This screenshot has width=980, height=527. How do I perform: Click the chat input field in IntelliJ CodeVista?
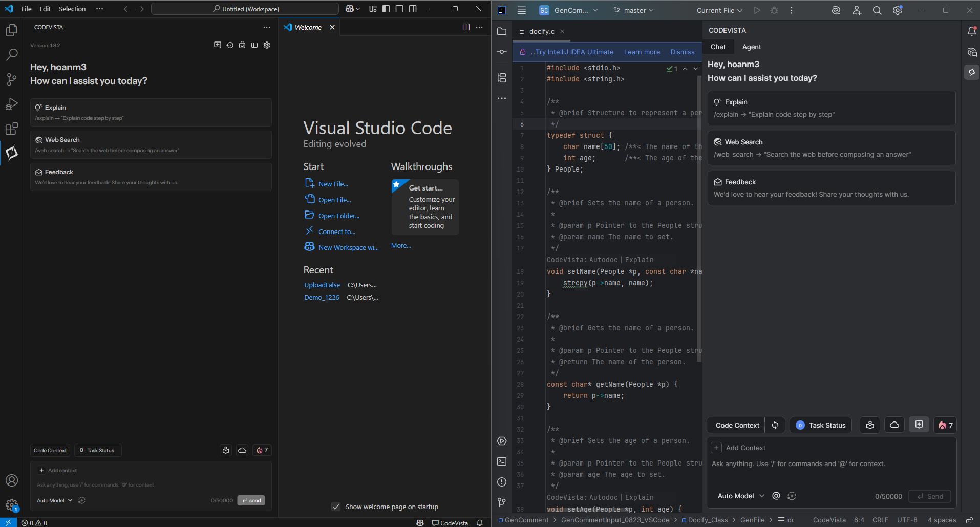[x=832, y=463]
